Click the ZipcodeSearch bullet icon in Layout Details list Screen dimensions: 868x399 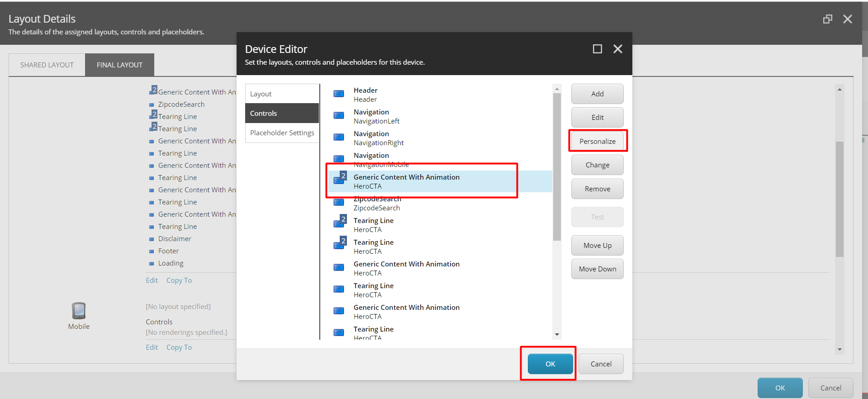[152, 105]
